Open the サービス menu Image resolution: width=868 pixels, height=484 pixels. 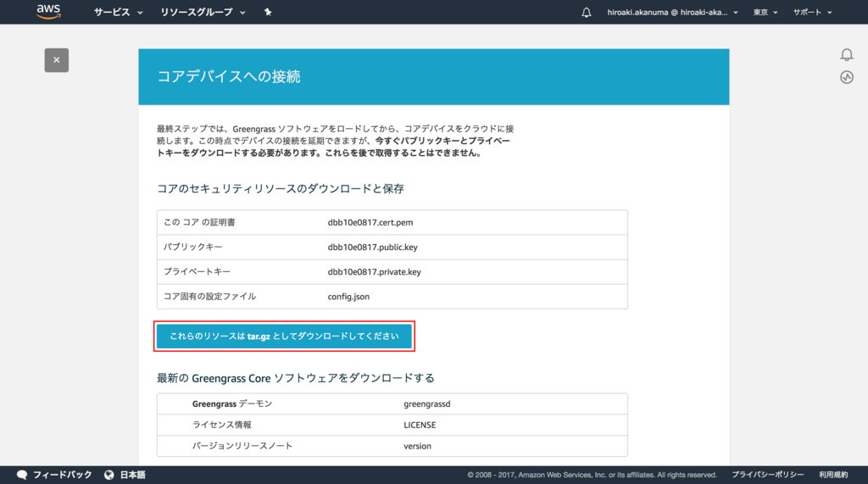coord(118,12)
